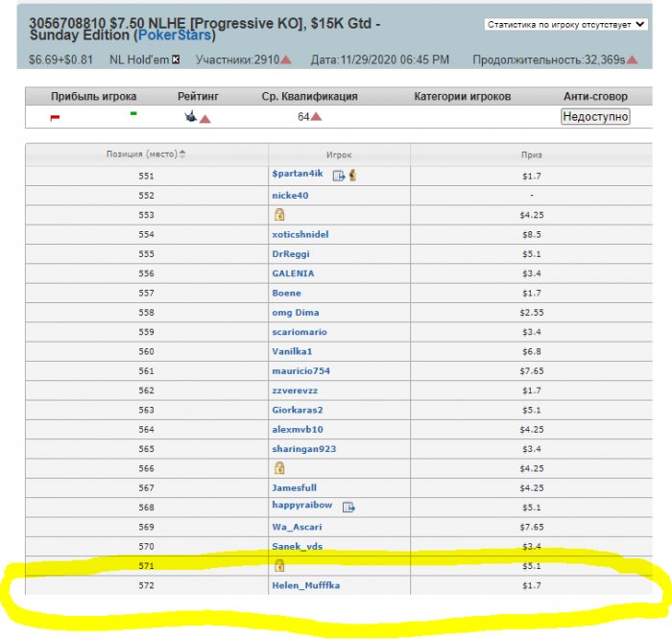Click the Приз column header
The image size is (672, 639).
pyautogui.click(x=532, y=155)
